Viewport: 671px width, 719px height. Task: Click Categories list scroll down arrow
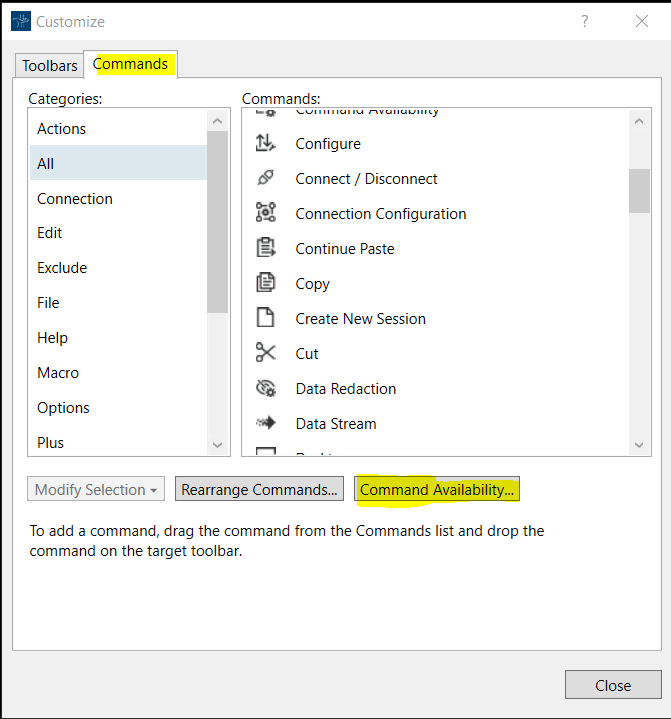217,444
